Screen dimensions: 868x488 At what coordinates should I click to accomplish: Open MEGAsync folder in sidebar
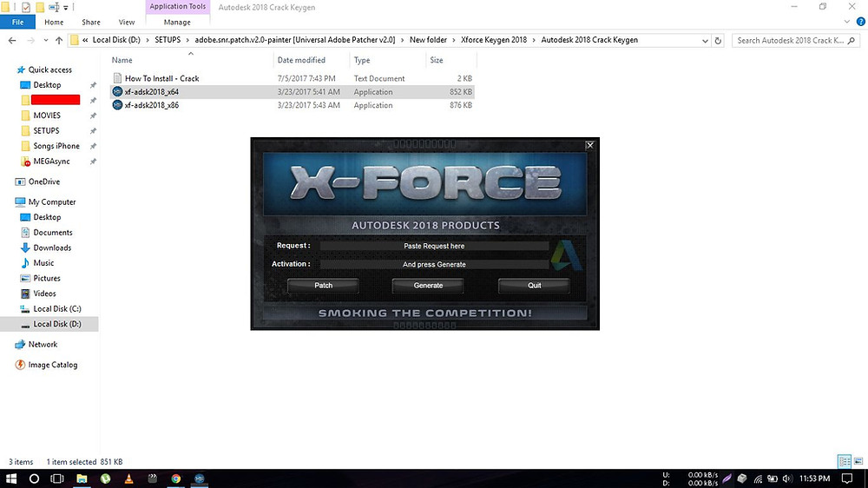pos(51,162)
